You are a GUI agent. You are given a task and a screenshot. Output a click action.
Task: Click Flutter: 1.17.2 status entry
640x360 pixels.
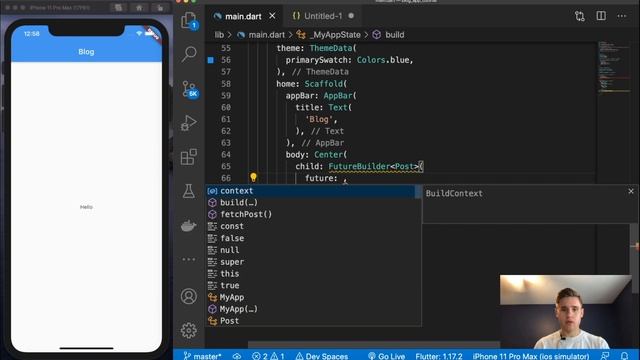[x=439, y=356]
